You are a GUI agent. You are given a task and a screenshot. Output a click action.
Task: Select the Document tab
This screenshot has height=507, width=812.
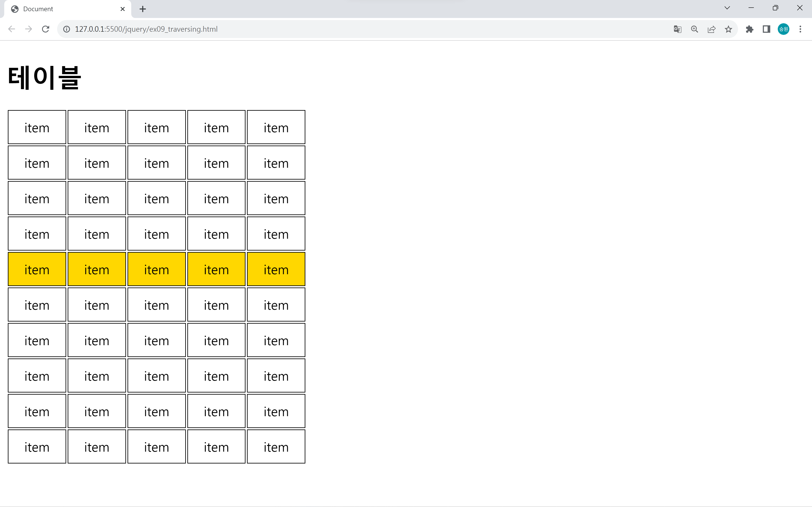[60, 9]
